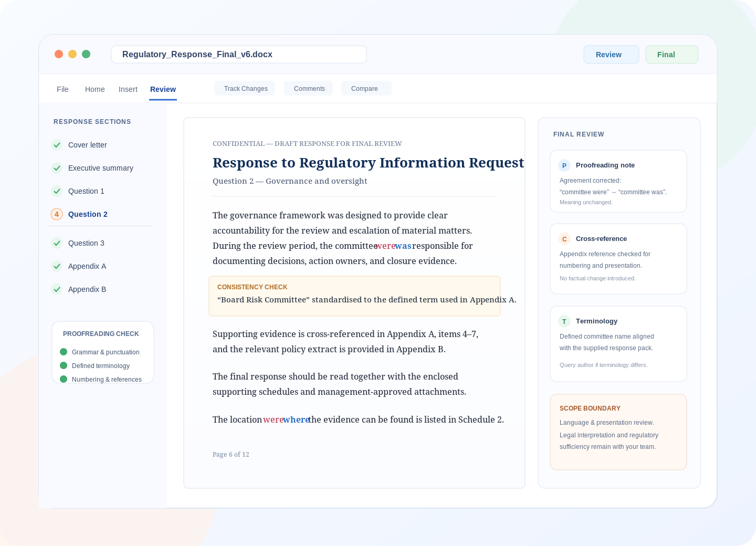Viewport: 756px width, 546px height.
Task: Click the check icon beside Question 3
Action: [x=57, y=243]
